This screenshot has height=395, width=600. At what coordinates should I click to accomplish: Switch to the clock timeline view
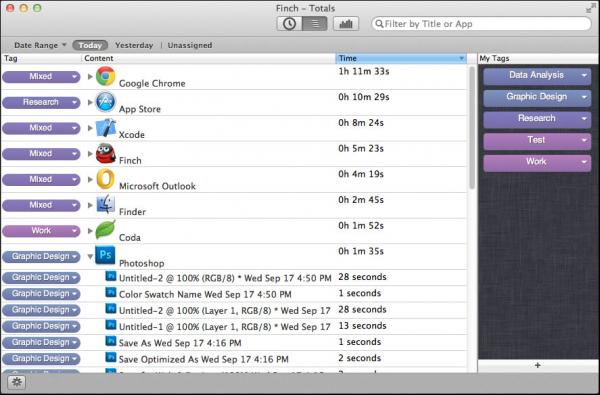pyautogui.click(x=289, y=24)
